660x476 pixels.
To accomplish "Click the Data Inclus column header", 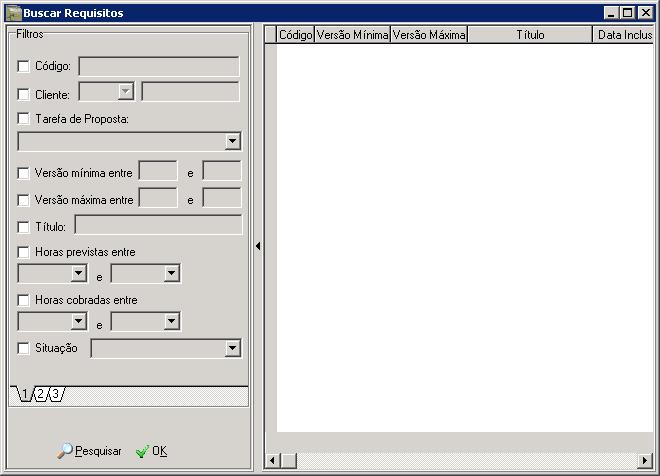I will [623, 35].
